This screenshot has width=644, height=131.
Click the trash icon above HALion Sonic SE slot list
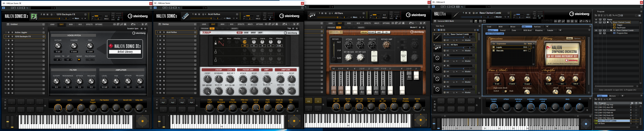(43, 29)
